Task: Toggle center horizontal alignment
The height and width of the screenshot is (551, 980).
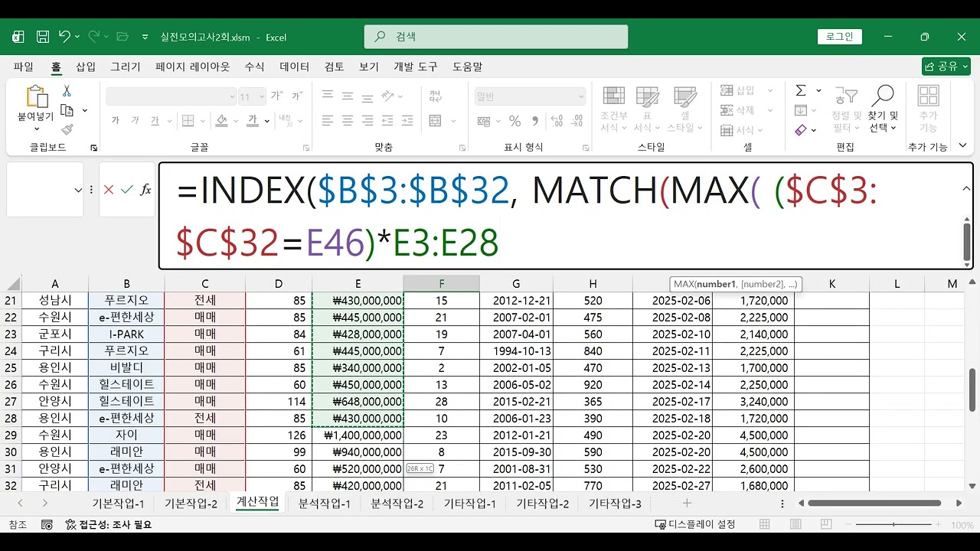Action: pos(348,121)
